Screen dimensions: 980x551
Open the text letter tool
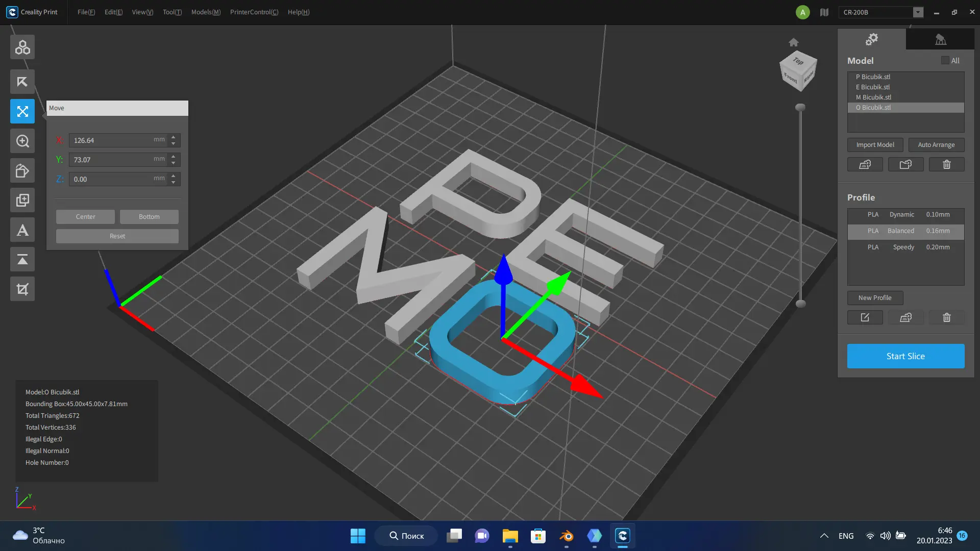(x=22, y=230)
